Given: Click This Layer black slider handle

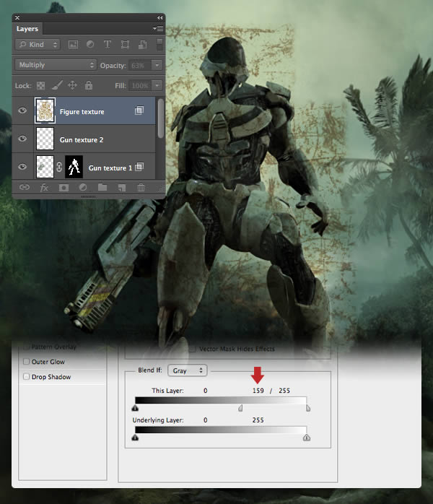Looking at the screenshot, I should coord(135,408).
